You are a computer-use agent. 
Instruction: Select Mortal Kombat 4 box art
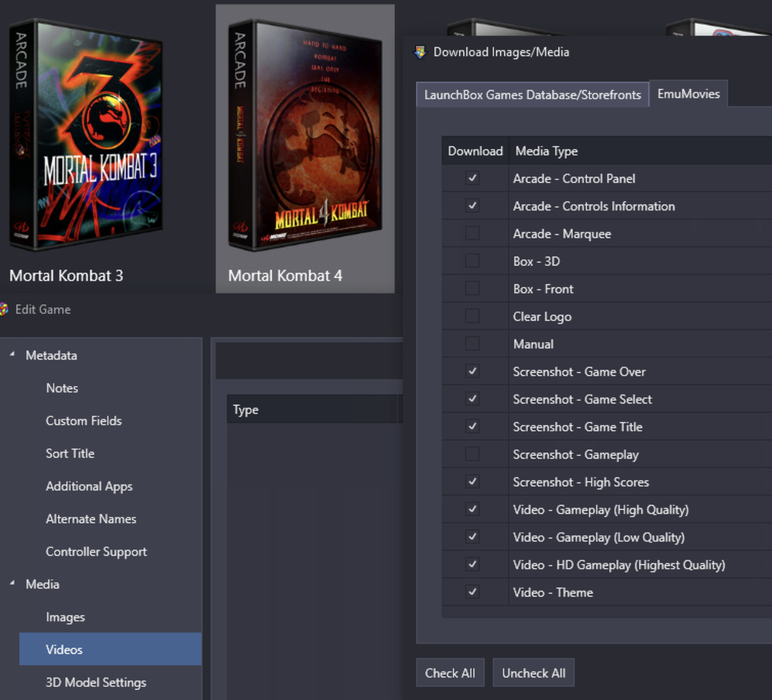click(x=305, y=135)
